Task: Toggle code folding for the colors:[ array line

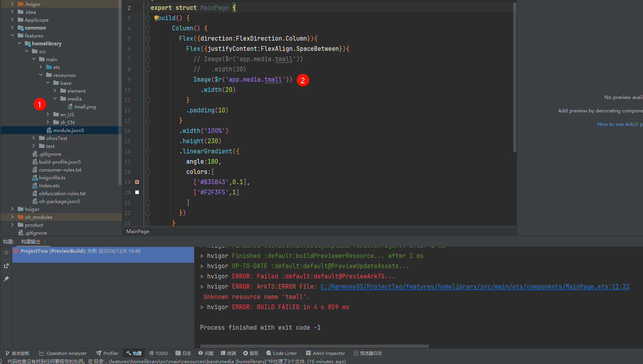Action: pyautogui.click(x=148, y=172)
